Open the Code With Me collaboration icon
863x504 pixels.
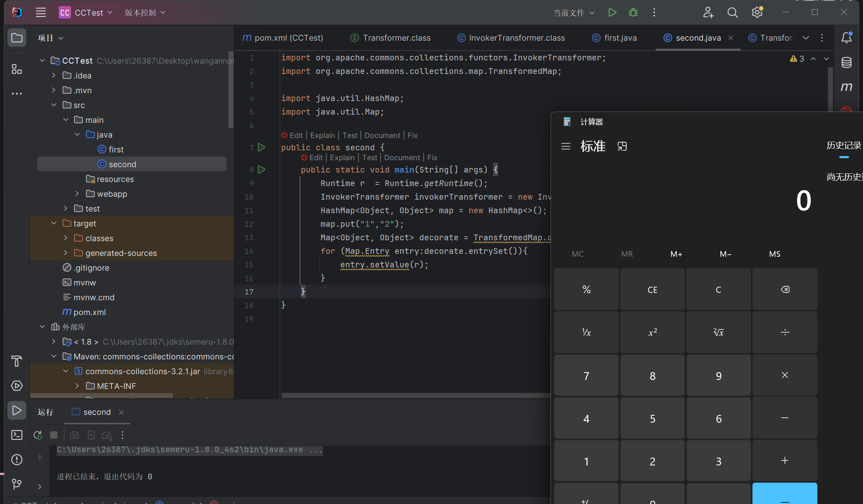click(x=708, y=13)
